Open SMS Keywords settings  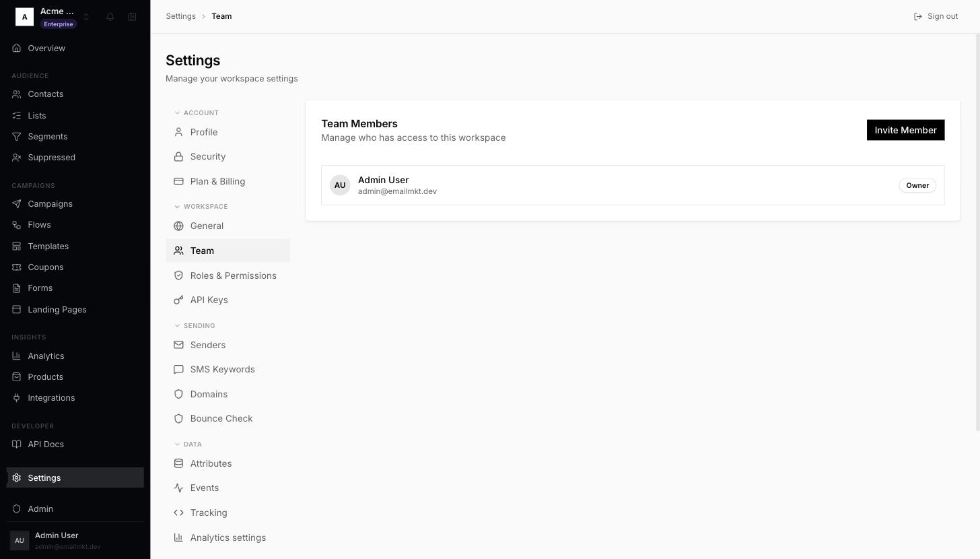[x=228, y=370]
